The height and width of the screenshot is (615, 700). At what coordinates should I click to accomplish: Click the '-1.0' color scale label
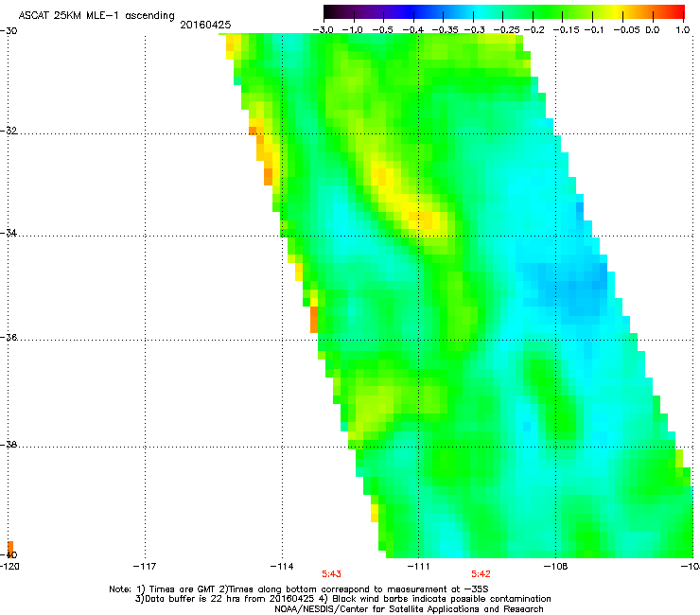pyautogui.click(x=353, y=30)
